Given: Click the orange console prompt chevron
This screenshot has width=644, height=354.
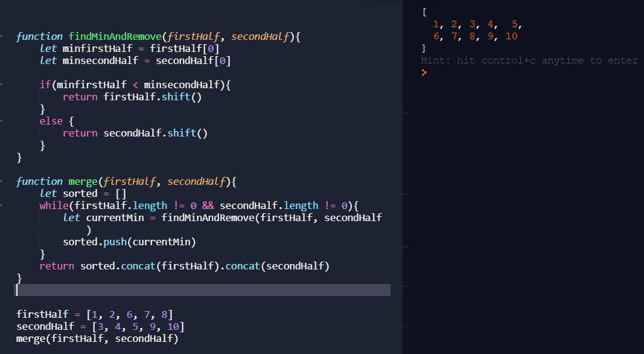Looking at the screenshot, I should [x=424, y=72].
